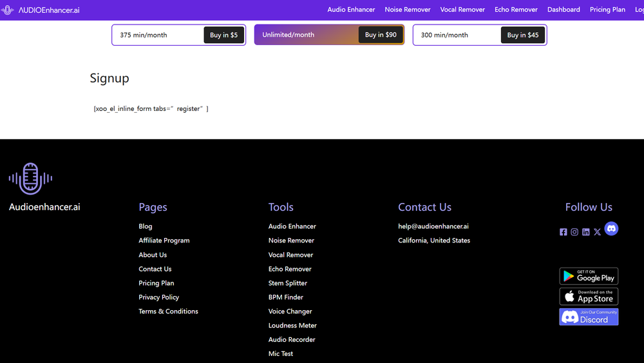The width and height of the screenshot is (644, 363).
Task: Select the 375 min/month plan card
Action: (x=178, y=35)
